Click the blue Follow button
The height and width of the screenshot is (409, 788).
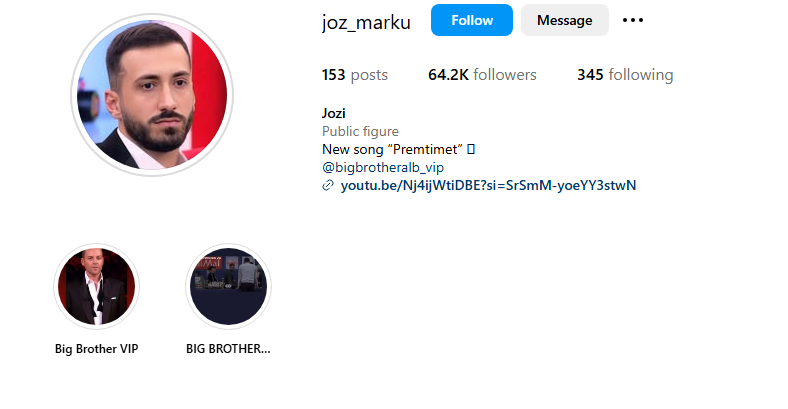[471, 20]
